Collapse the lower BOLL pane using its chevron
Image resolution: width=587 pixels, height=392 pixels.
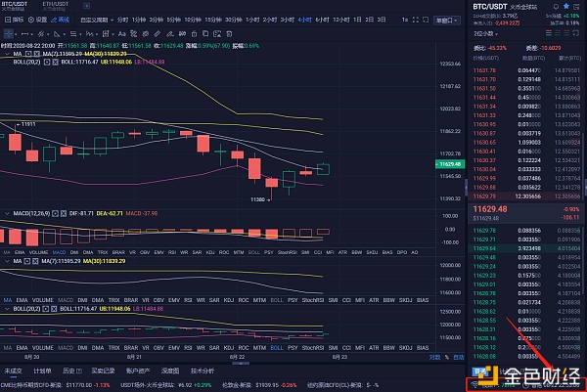coord(7,309)
